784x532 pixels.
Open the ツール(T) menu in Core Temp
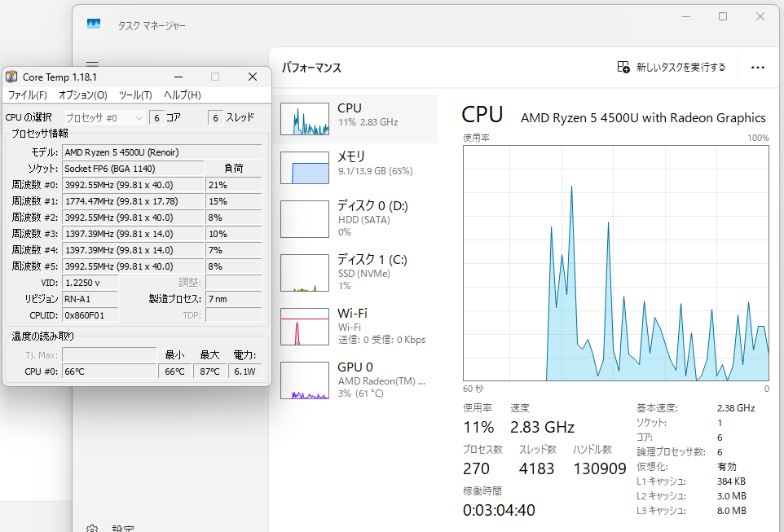(x=135, y=95)
